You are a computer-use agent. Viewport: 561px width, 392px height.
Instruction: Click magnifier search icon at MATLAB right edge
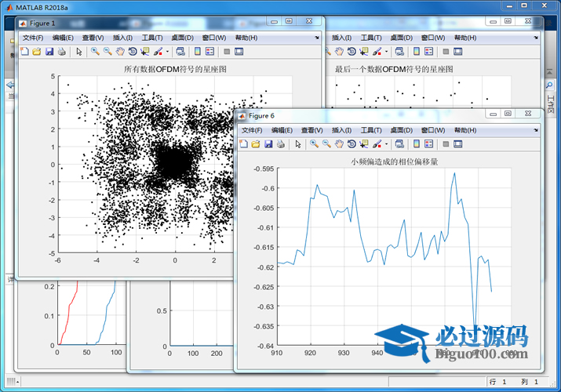549,85
